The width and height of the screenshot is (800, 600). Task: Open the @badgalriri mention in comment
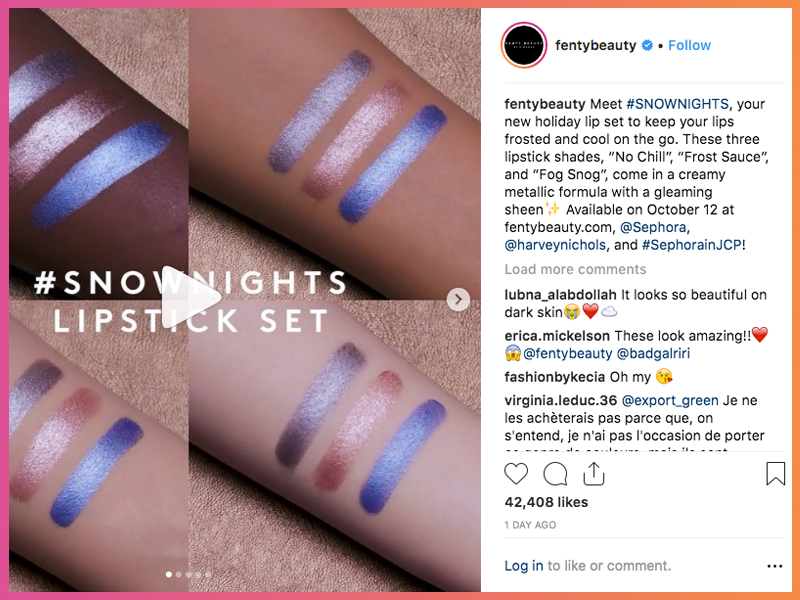click(653, 354)
